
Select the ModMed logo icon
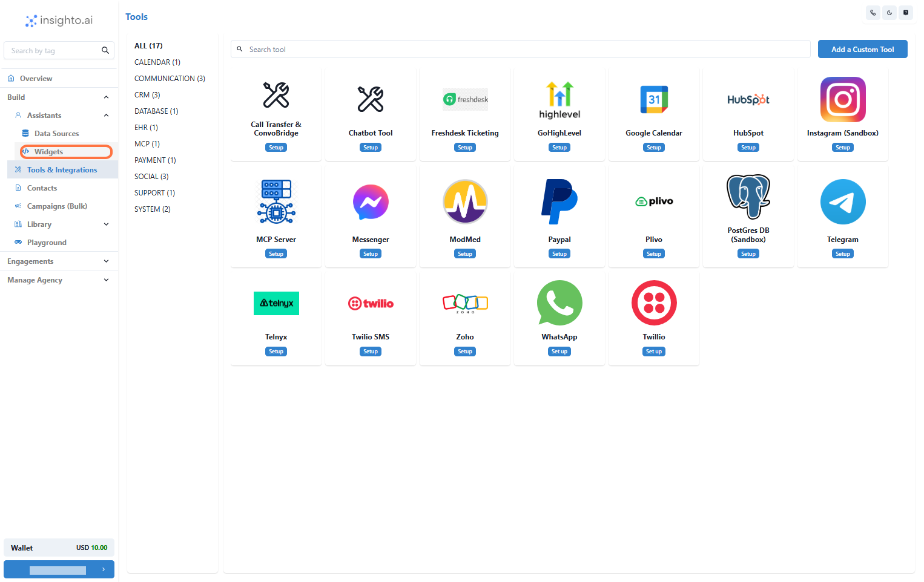click(x=465, y=201)
